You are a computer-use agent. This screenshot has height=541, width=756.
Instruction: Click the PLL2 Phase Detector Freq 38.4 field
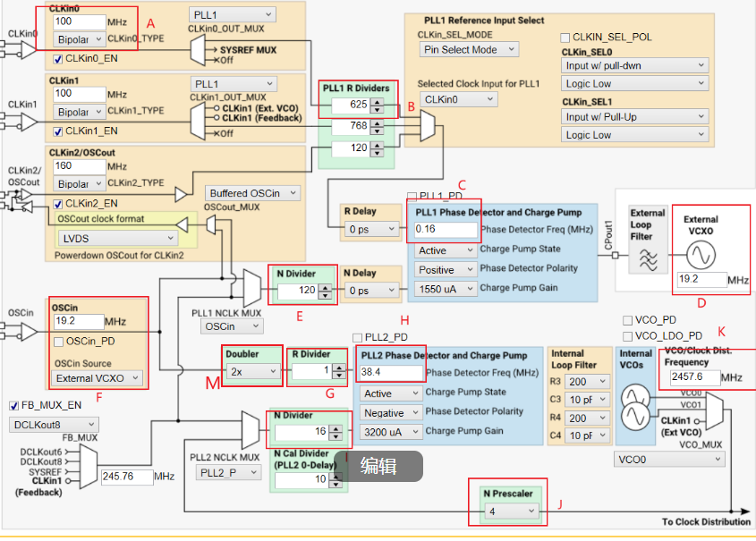coord(391,372)
